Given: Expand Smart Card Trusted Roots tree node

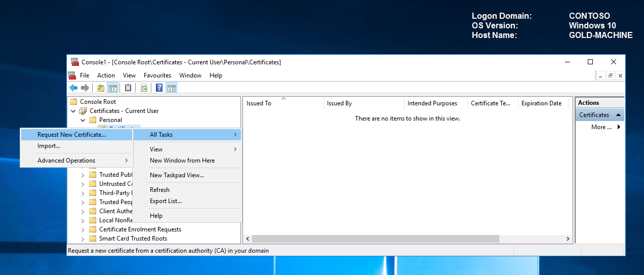Looking at the screenshot, I should coord(83,238).
